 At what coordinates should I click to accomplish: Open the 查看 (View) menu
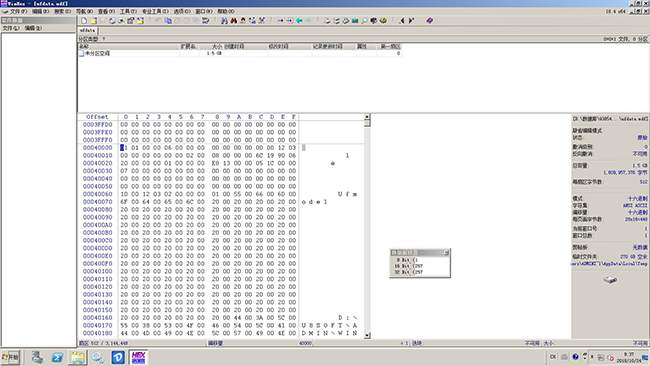tap(106, 12)
